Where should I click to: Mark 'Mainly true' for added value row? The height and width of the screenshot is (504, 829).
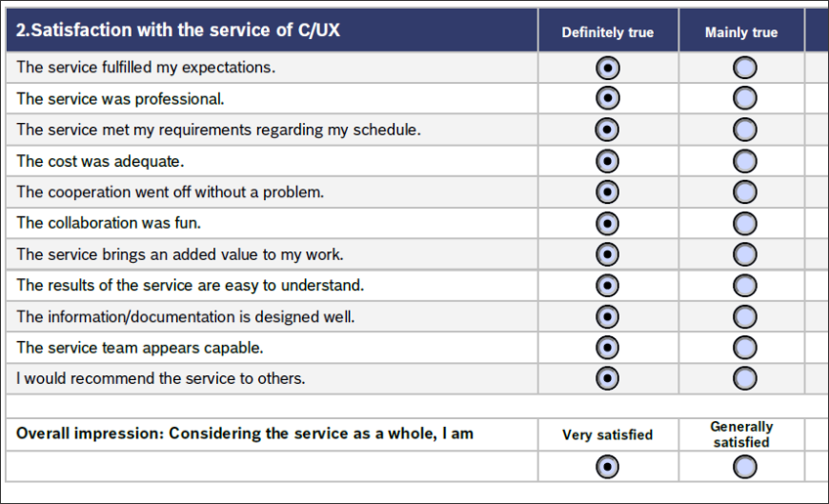pyautogui.click(x=744, y=255)
